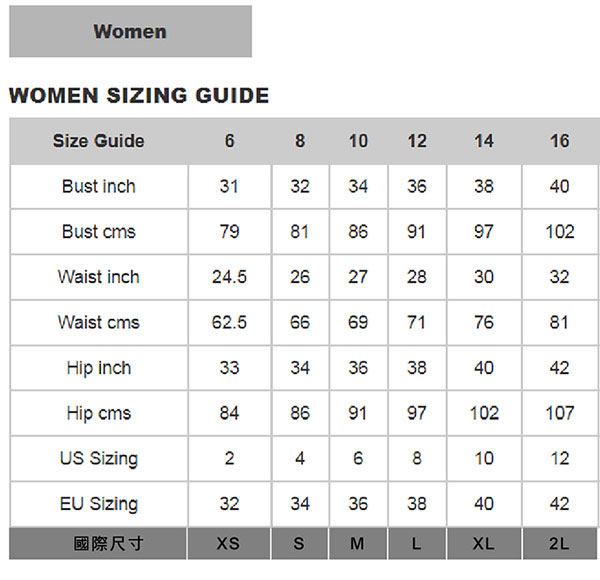
Task: Click the 107 hip cms value
Action: (x=560, y=413)
